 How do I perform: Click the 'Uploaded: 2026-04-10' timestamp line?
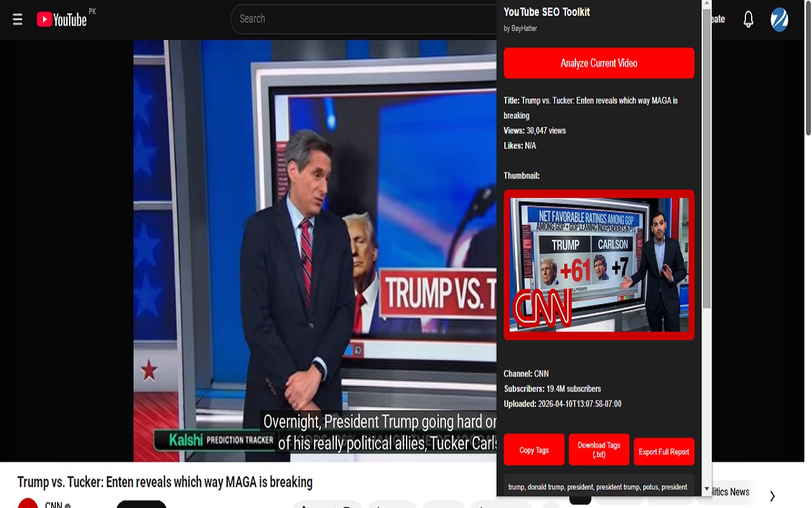(x=563, y=404)
